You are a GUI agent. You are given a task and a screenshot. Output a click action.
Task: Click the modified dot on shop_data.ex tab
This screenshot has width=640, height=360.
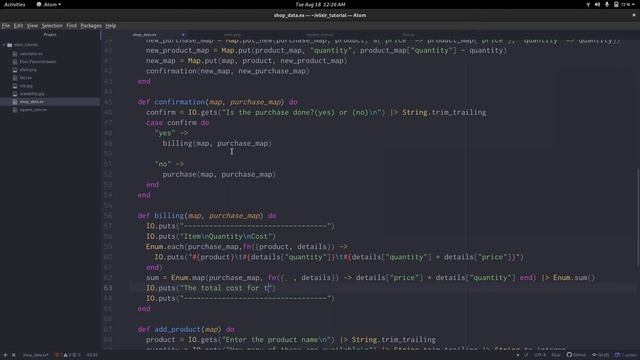183,35
